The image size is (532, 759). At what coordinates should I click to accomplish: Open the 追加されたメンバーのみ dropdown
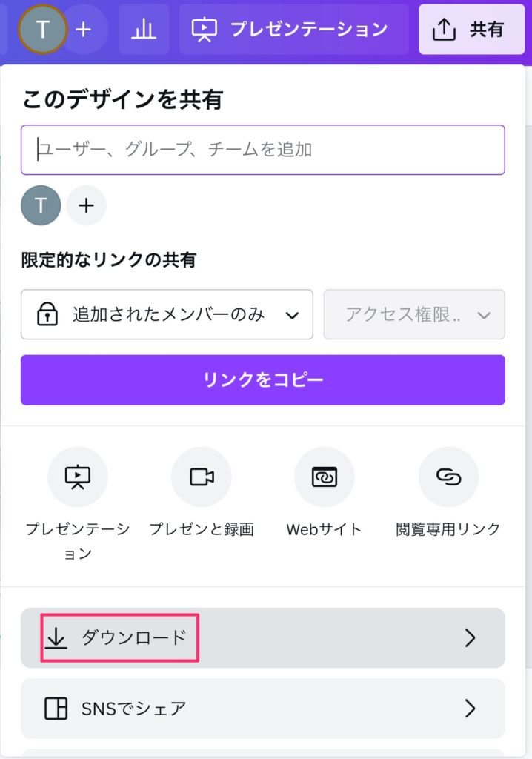[x=167, y=314]
